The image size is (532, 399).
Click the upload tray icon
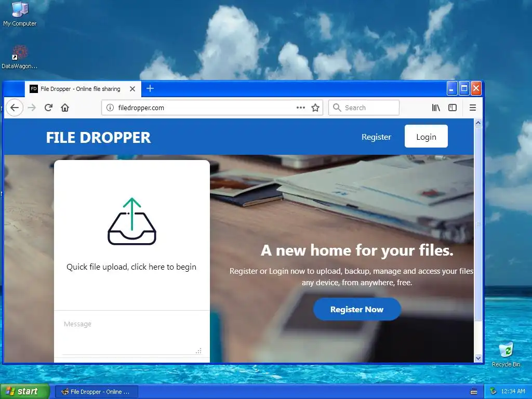click(131, 221)
